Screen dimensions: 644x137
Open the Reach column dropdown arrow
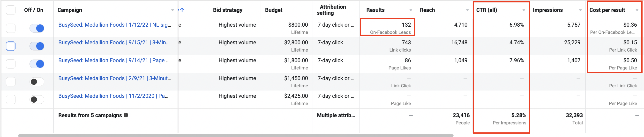click(x=467, y=10)
